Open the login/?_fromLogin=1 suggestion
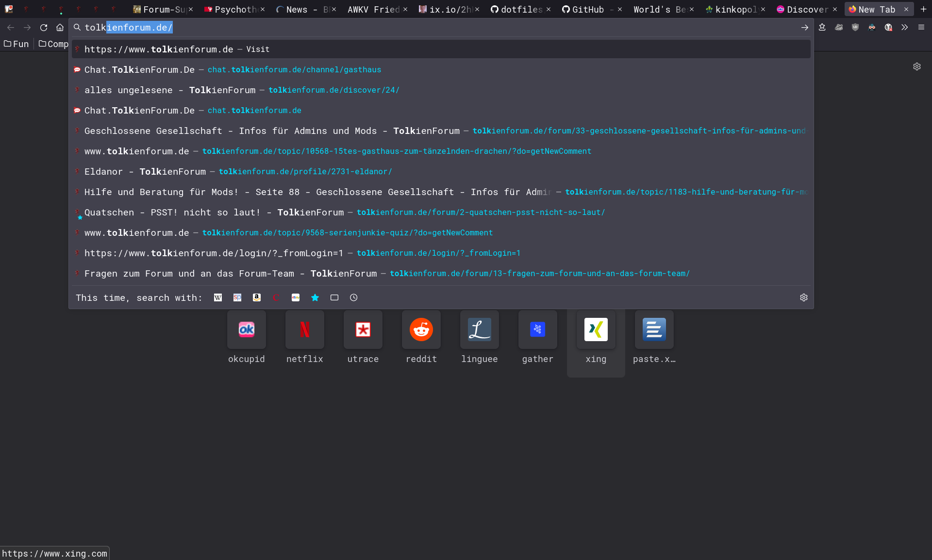 point(441,253)
